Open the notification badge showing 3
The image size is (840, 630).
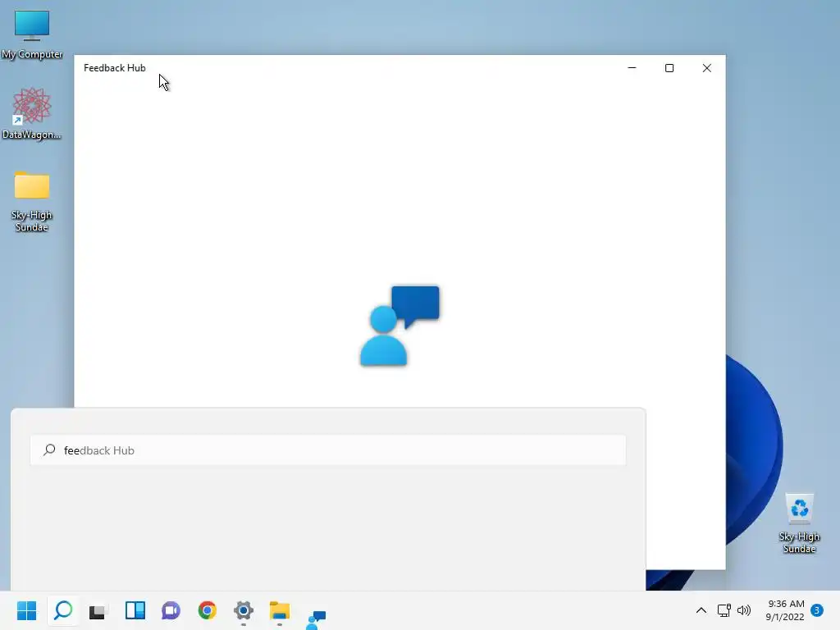pos(817,610)
